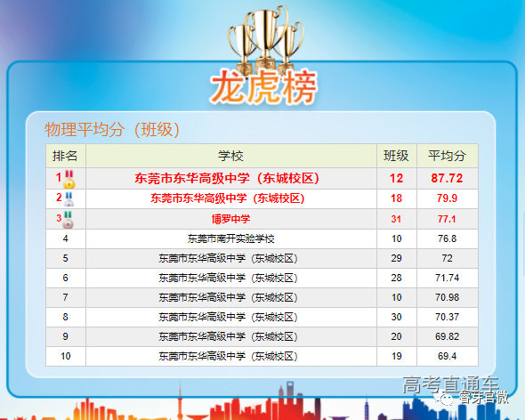Click rank number 7 cell
Screen dimensions: 525x420
tap(66, 297)
